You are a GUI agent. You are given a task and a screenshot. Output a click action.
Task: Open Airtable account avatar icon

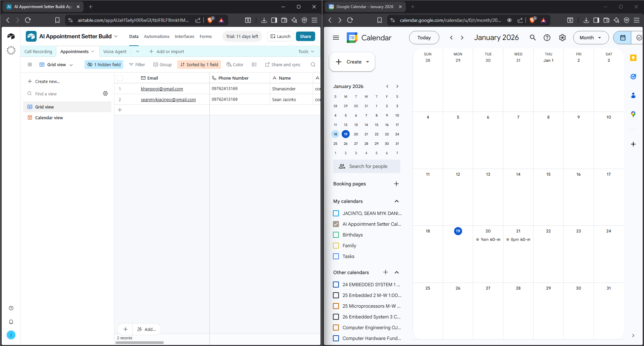pyautogui.click(x=11, y=335)
